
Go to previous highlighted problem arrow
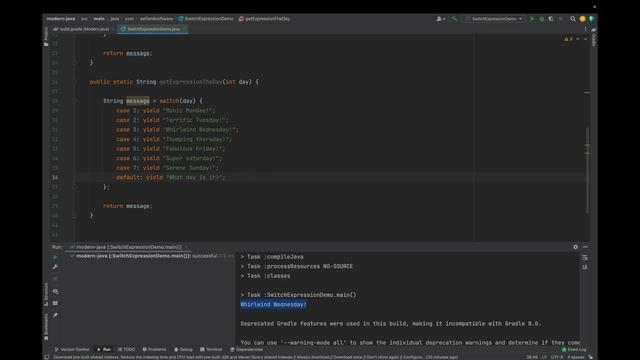pyautogui.click(x=578, y=39)
